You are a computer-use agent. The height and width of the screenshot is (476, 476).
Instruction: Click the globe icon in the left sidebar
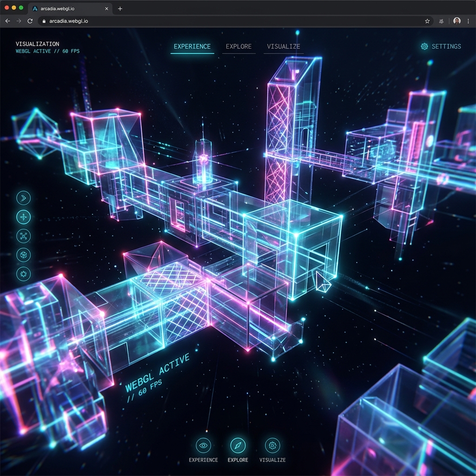pyautogui.click(x=23, y=255)
